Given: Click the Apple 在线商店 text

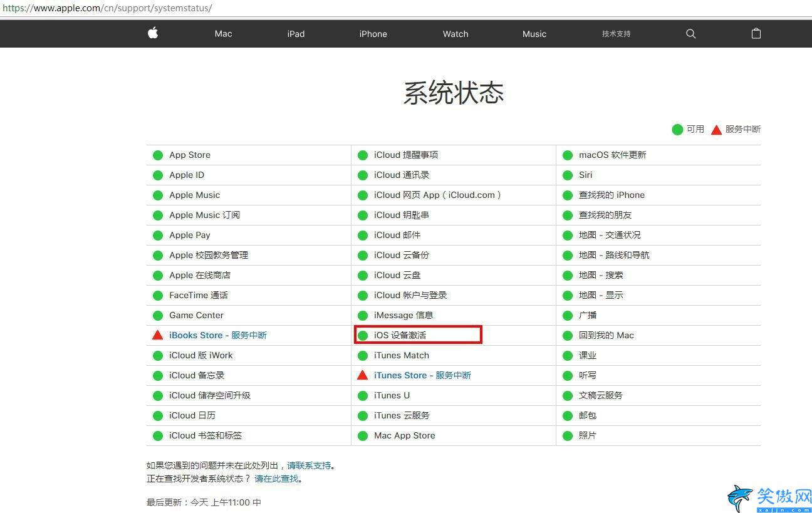Looking at the screenshot, I should pos(200,275).
